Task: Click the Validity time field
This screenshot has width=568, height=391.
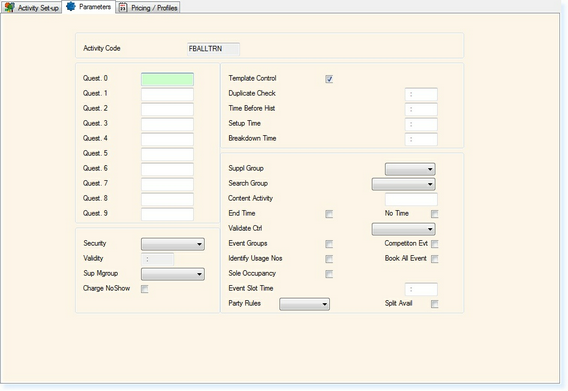Action: coord(158,259)
